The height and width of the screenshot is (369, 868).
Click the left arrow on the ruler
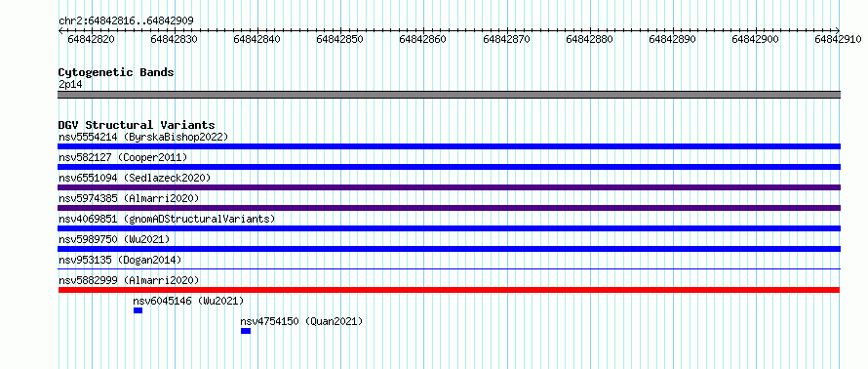click(60, 30)
